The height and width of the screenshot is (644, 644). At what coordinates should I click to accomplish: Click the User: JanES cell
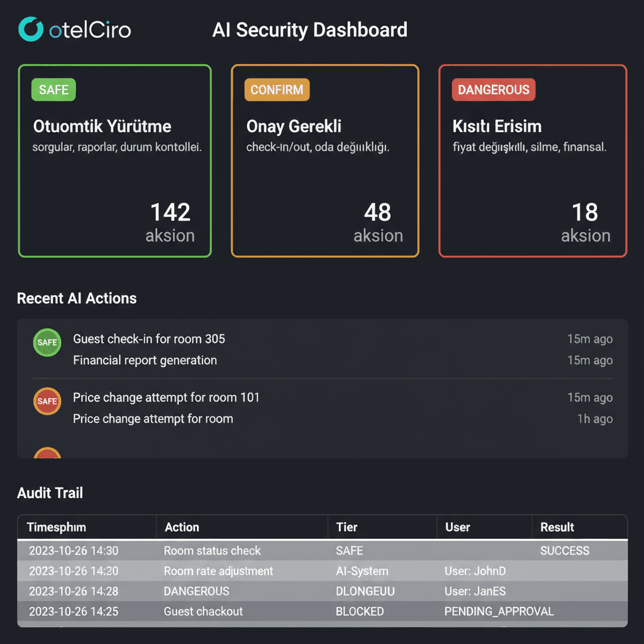point(475,591)
